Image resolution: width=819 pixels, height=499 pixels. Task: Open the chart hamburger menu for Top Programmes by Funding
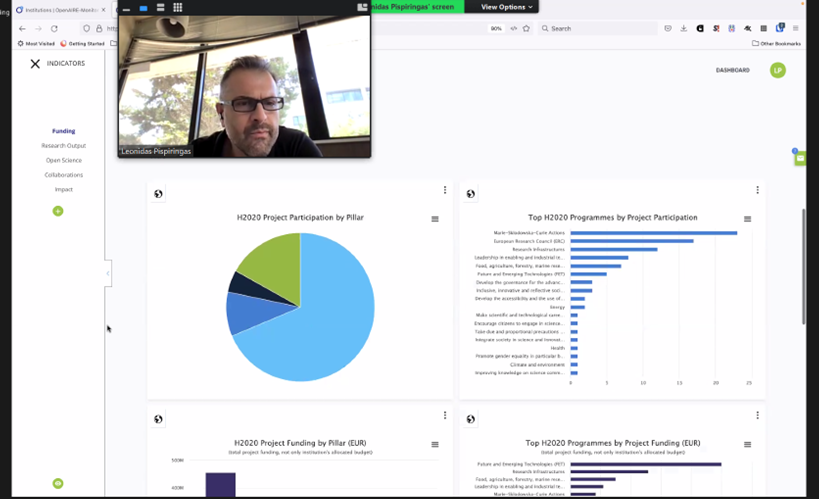tap(747, 445)
